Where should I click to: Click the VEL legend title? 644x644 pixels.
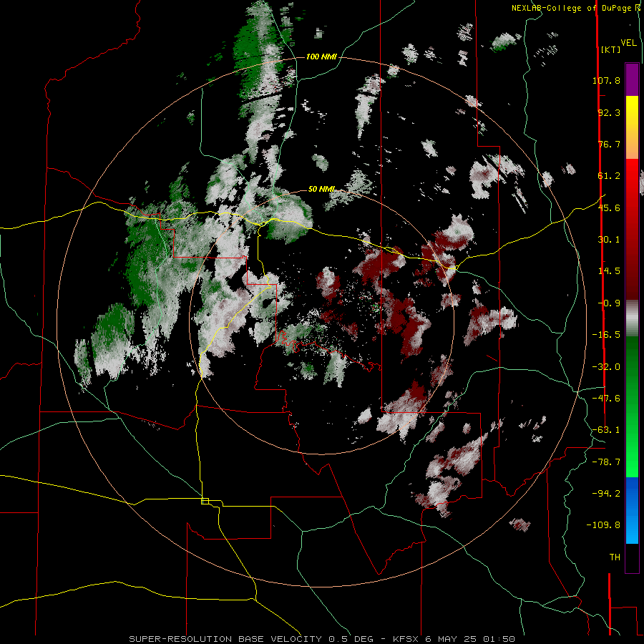pos(628,43)
